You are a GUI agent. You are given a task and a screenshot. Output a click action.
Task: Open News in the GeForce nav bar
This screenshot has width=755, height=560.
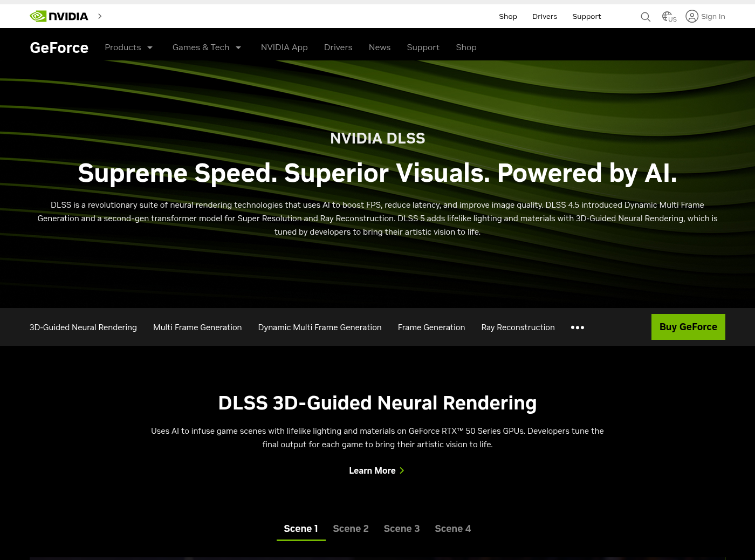point(380,47)
